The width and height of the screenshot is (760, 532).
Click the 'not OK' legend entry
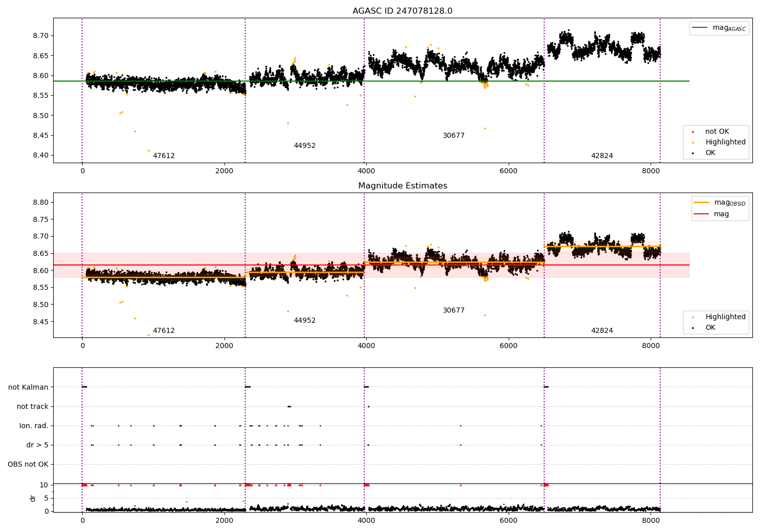click(717, 132)
